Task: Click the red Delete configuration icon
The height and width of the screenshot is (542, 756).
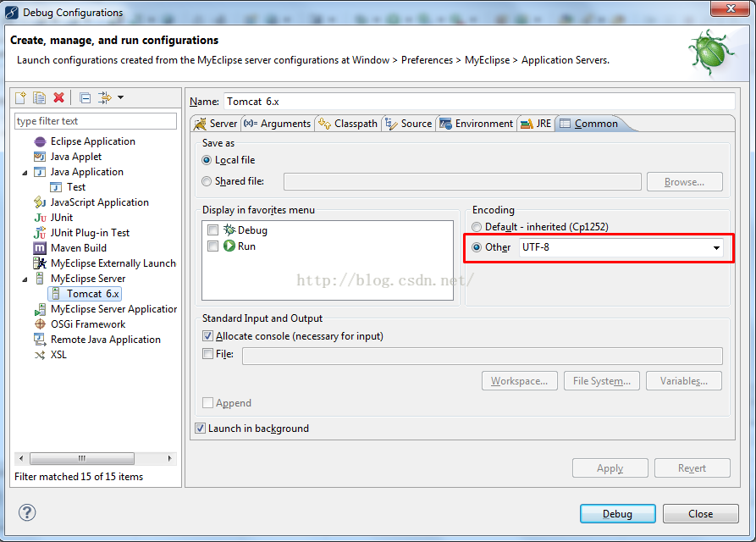Action: click(58, 98)
